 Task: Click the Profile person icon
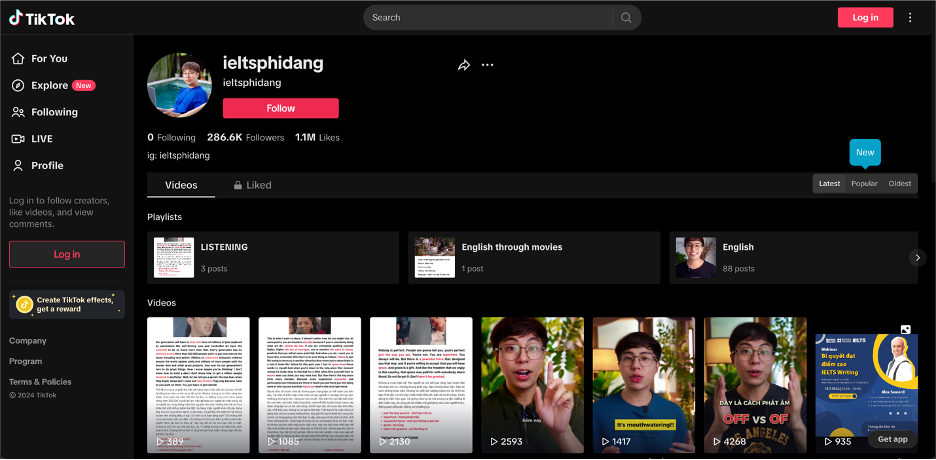coord(18,166)
